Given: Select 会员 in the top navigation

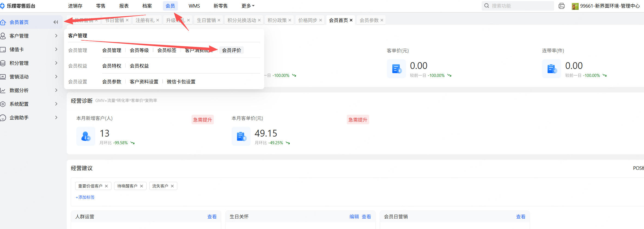Looking at the screenshot, I should point(170,6).
